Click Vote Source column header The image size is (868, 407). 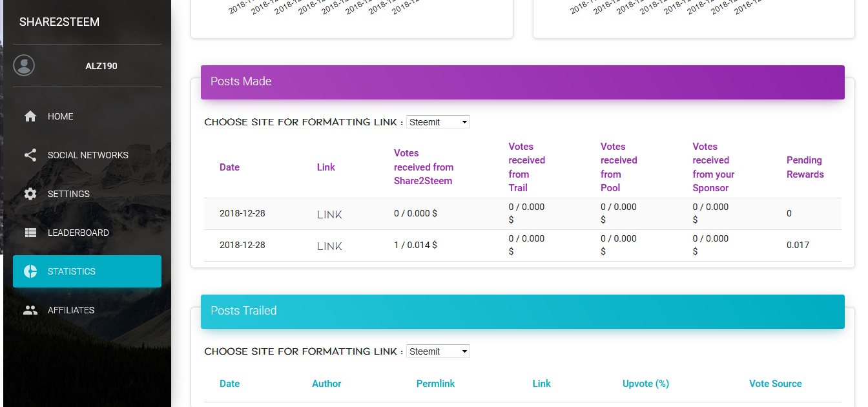tap(776, 384)
